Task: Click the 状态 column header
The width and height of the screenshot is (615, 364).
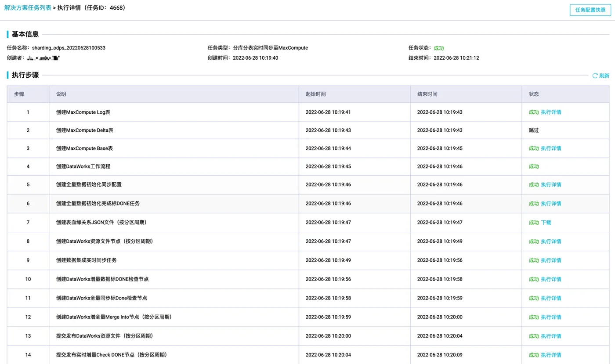Action: coord(565,94)
